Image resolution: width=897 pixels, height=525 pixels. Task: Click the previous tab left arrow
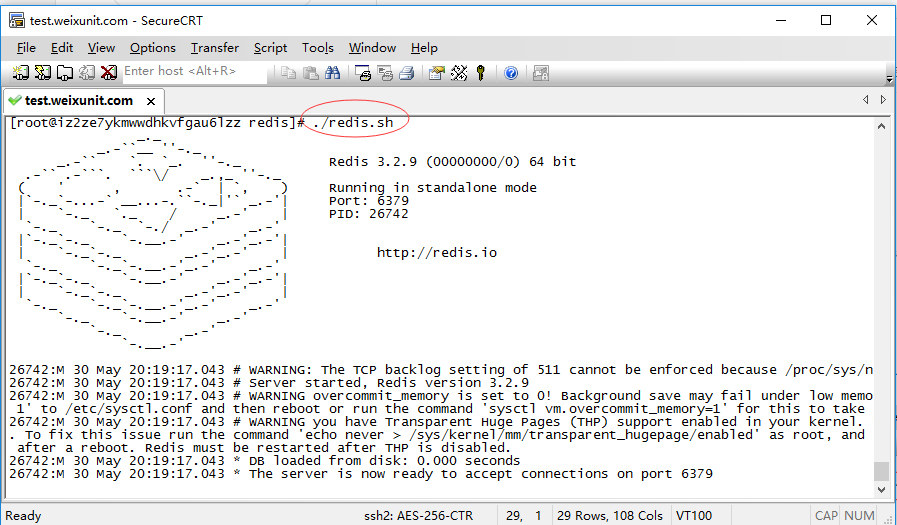(866, 100)
